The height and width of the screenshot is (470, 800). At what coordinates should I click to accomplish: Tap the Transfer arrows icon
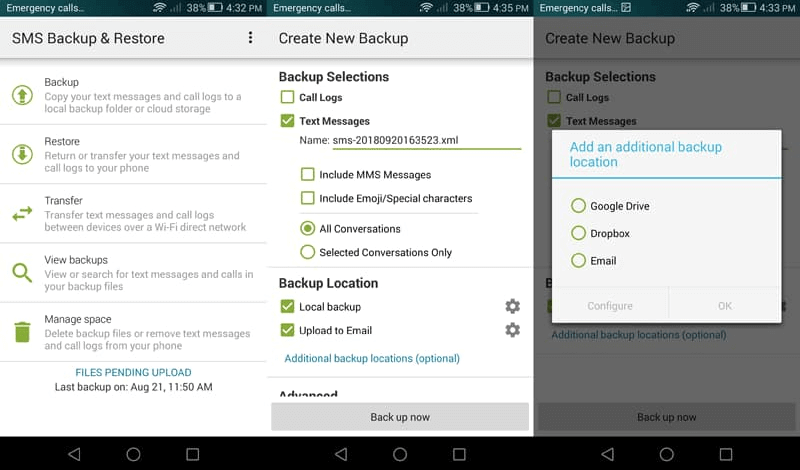coord(22,214)
